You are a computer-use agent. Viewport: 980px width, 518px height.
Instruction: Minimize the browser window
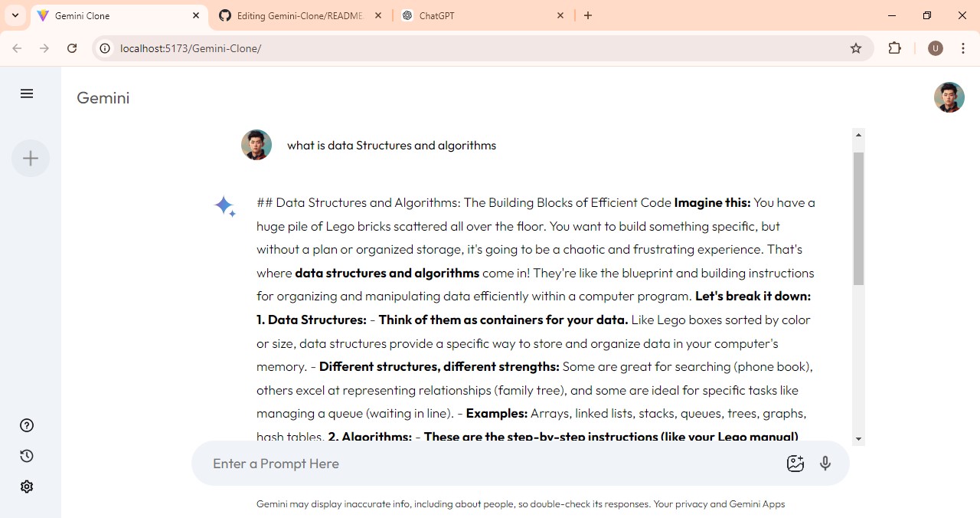coord(892,15)
